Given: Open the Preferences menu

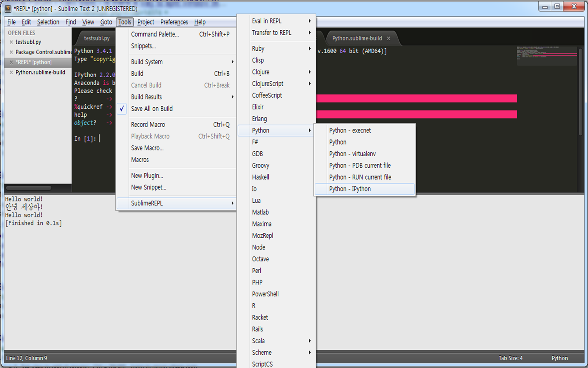Looking at the screenshot, I should 174,22.
